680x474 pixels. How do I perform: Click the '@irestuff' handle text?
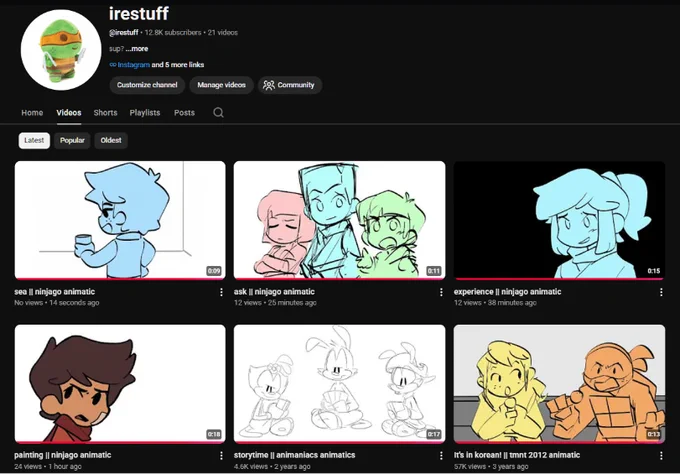coord(124,33)
